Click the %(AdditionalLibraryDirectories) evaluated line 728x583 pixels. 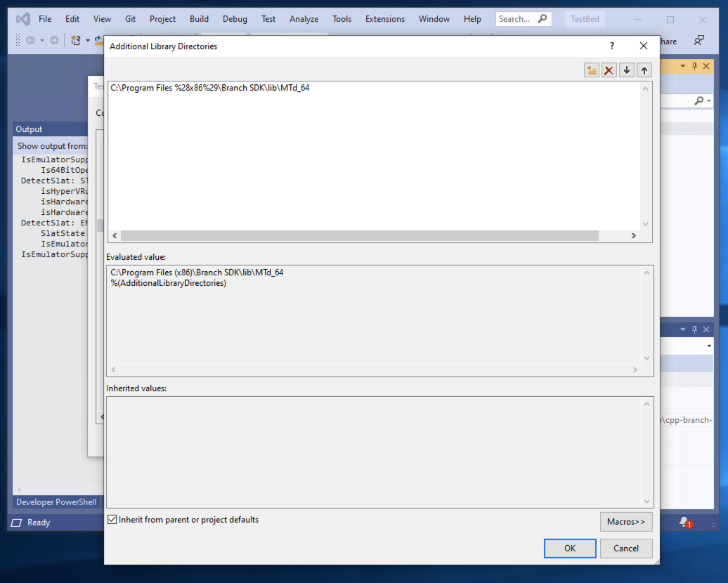point(168,283)
